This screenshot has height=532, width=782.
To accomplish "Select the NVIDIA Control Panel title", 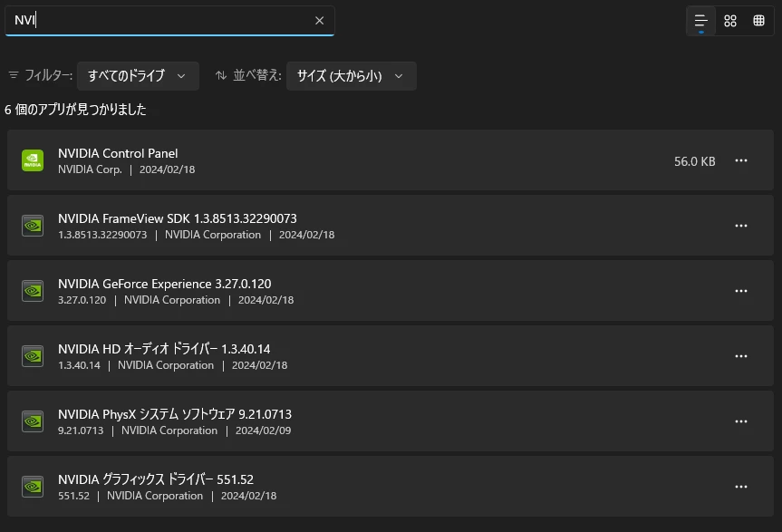I will click(x=118, y=153).
